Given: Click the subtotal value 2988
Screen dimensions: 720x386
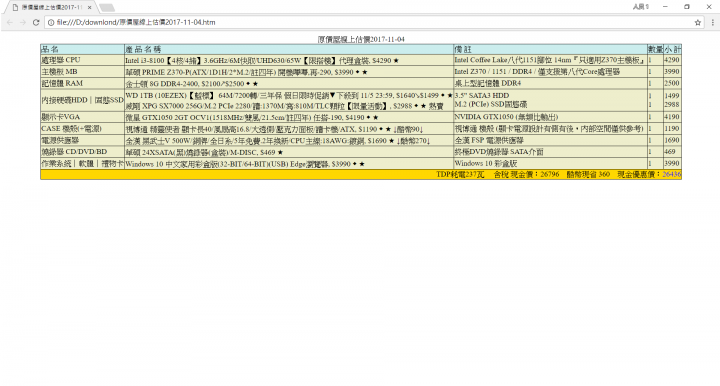Looking at the screenshot, I should point(671,104).
